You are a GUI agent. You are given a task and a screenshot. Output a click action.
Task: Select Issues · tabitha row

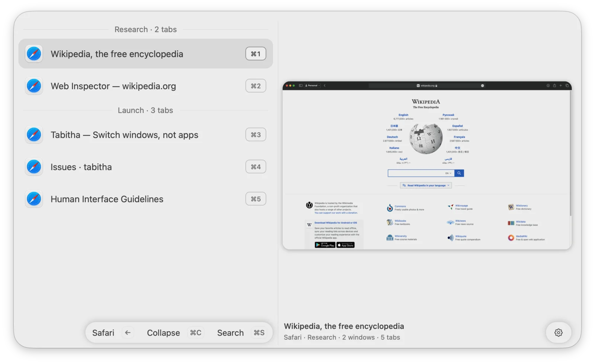[x=145, y=167]
